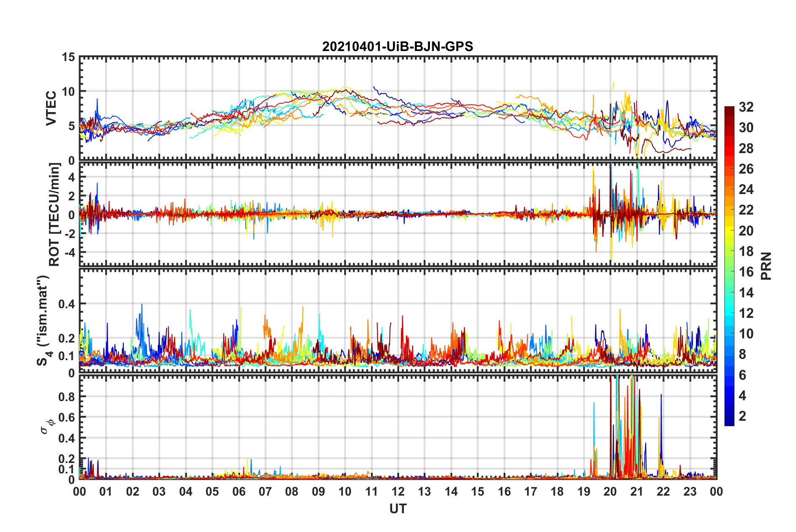Image resolution: width=796 pixels, height=532 pixels.
Task: Click the sigma phi plot panel
Action: coord(398,427)
